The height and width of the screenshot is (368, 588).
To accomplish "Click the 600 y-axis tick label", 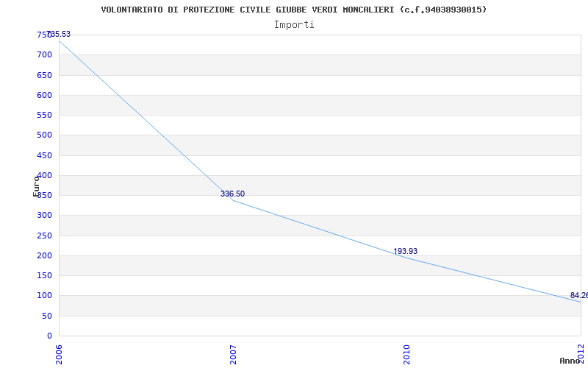I will click(44, 95).
